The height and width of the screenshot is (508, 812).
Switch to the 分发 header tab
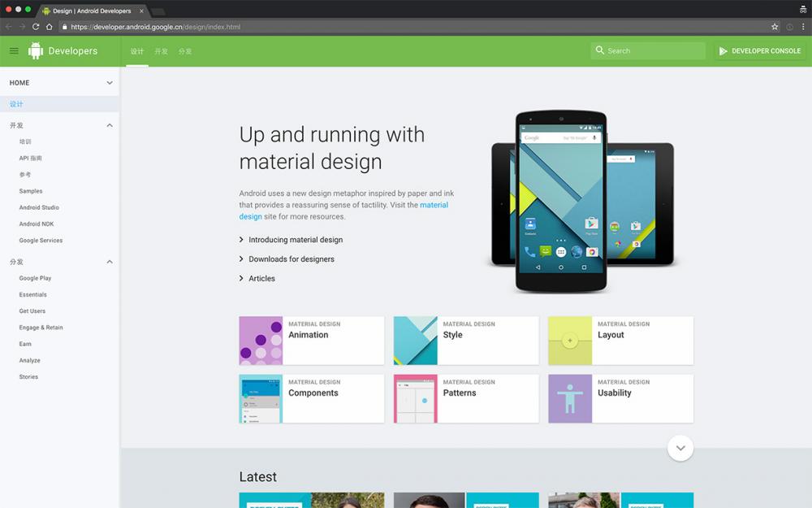click(185, 51)
